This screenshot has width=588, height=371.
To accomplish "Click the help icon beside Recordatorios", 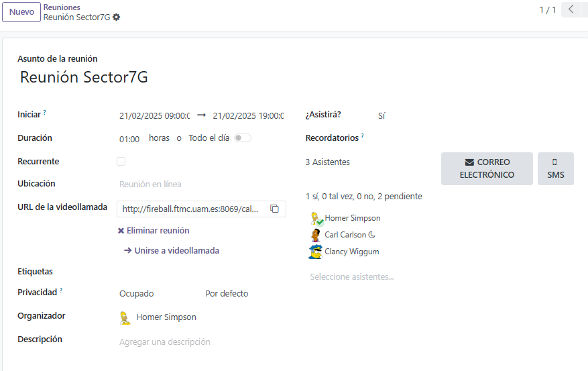I will point(363,136).
